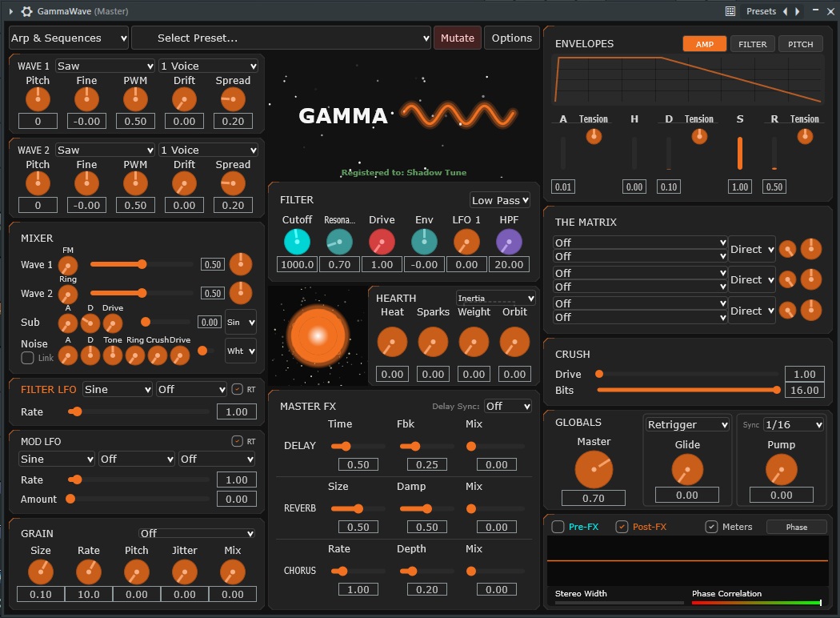Click the Pump knob

[781, 470]
